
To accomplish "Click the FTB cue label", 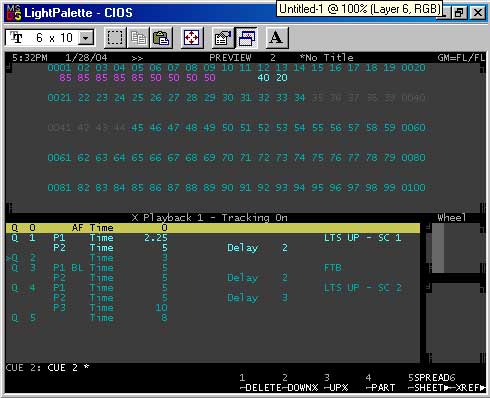I will (x=333, y=268).
